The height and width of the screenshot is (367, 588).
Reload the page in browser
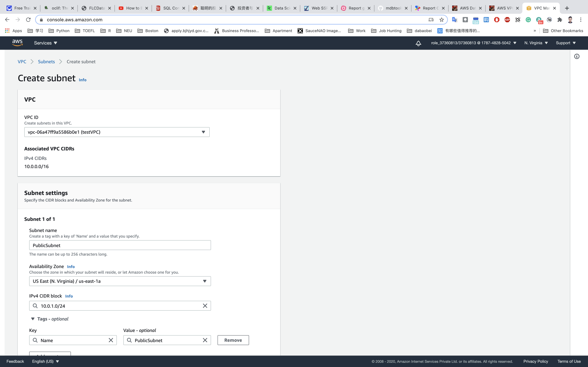coord(28,20)
